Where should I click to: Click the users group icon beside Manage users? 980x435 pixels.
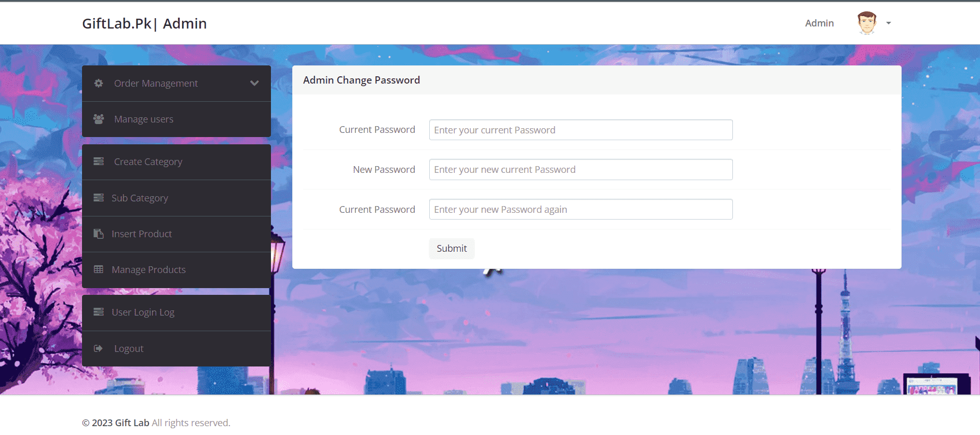[99, 119]
